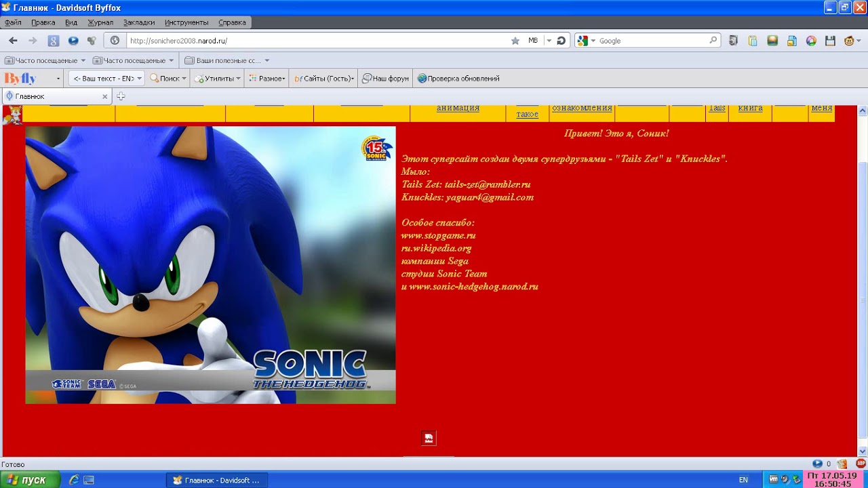The width and height of the screenshot is (868, 488).
Task: Follow the 'Tails' navigation link
Action: point(717,108)
